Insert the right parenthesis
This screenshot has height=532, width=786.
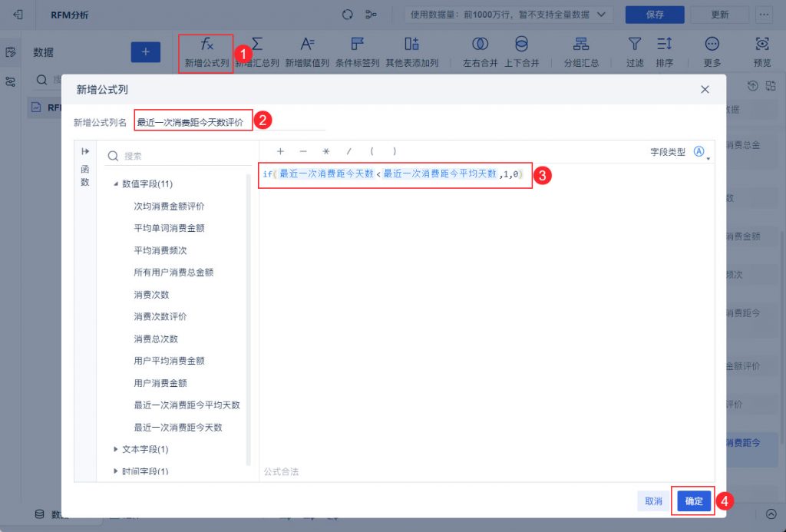(x=395, y=151)
